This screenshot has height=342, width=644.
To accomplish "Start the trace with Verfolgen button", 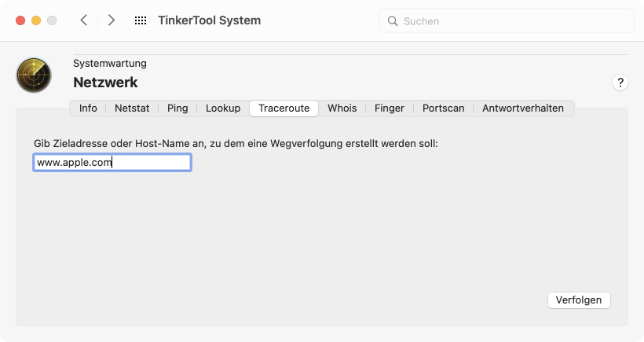I will coord(579,300).
